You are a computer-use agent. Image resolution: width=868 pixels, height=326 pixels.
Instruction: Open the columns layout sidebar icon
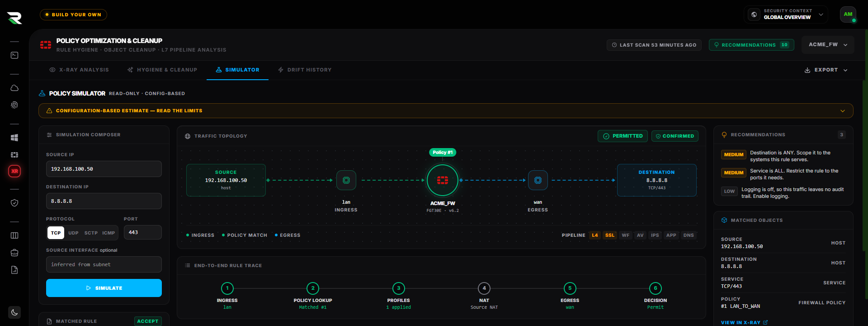[x=14, y=235]
